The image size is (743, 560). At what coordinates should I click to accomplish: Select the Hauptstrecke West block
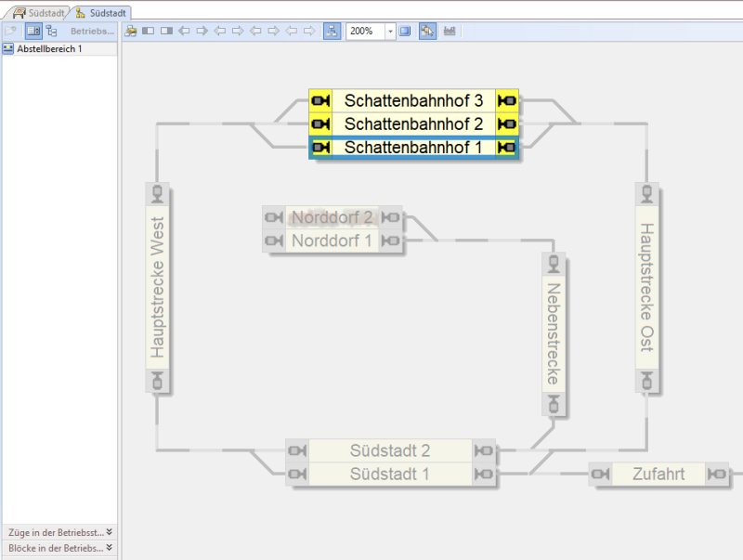[157, 288]
